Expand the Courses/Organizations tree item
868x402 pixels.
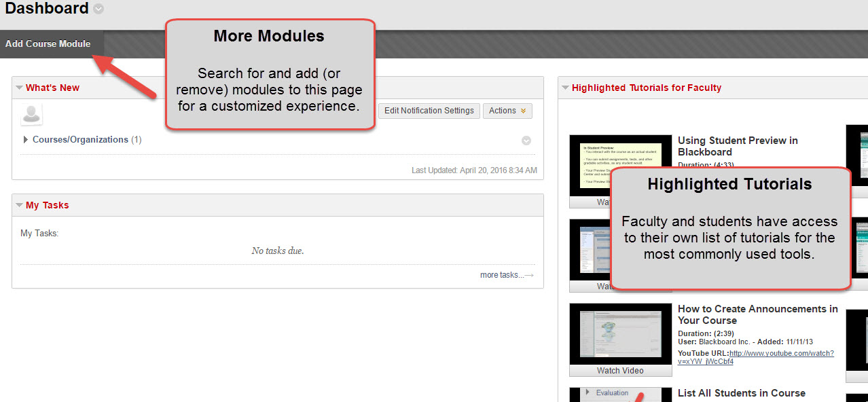click(26, 140)
